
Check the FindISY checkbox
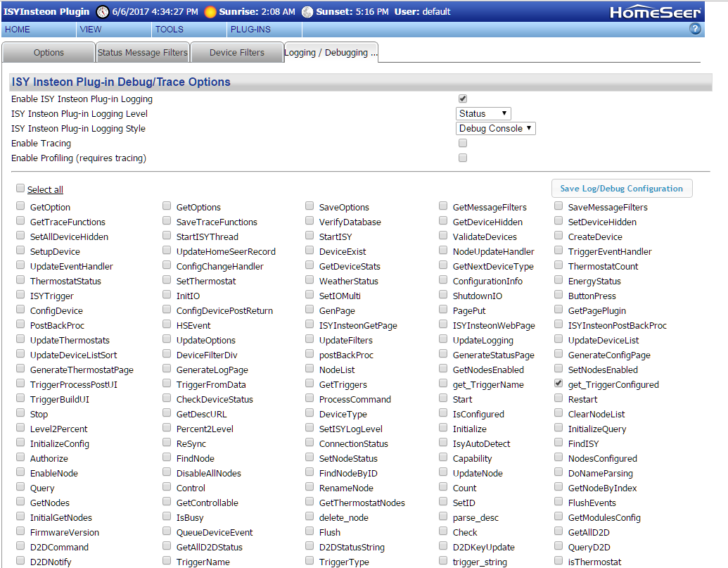(x=558, y=443)
